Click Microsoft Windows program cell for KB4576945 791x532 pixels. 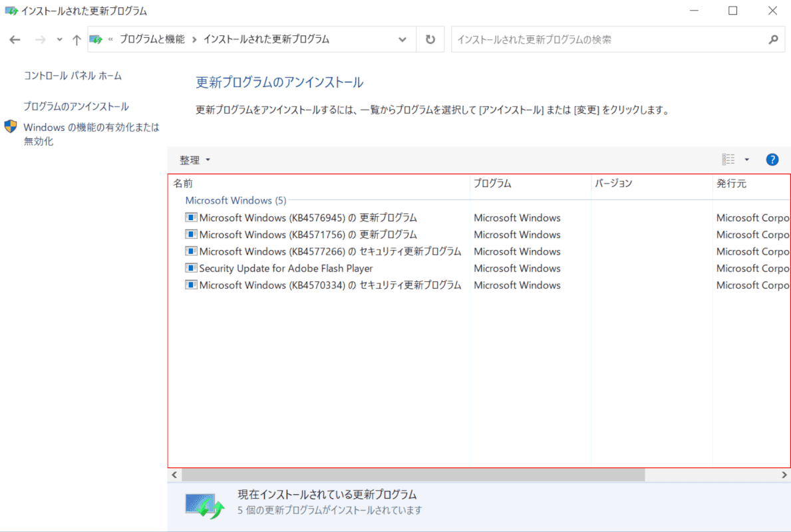tap(517, 218)
